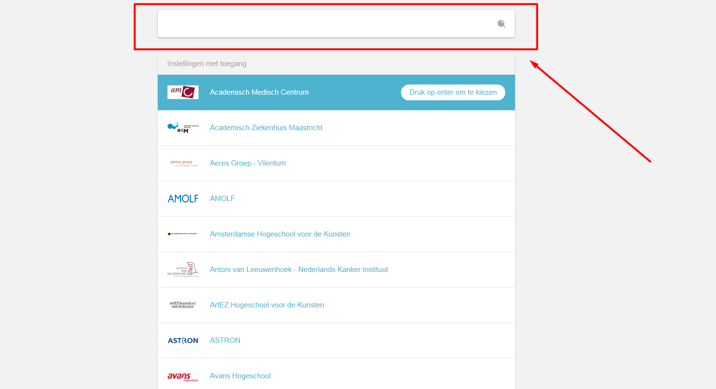The image size is (716, 389).
Task: Choose Avans Hogeschool from the list
Action: pyautogui.click(x=240, y=376)
